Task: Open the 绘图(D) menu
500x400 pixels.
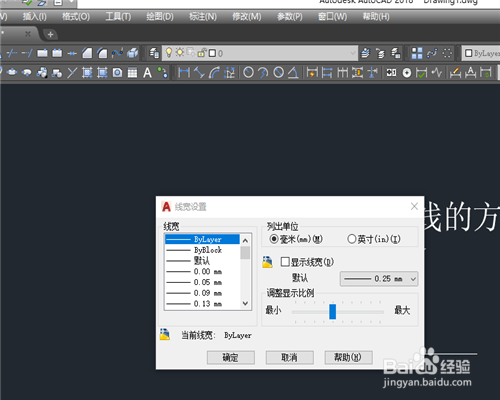Action: 160,16
